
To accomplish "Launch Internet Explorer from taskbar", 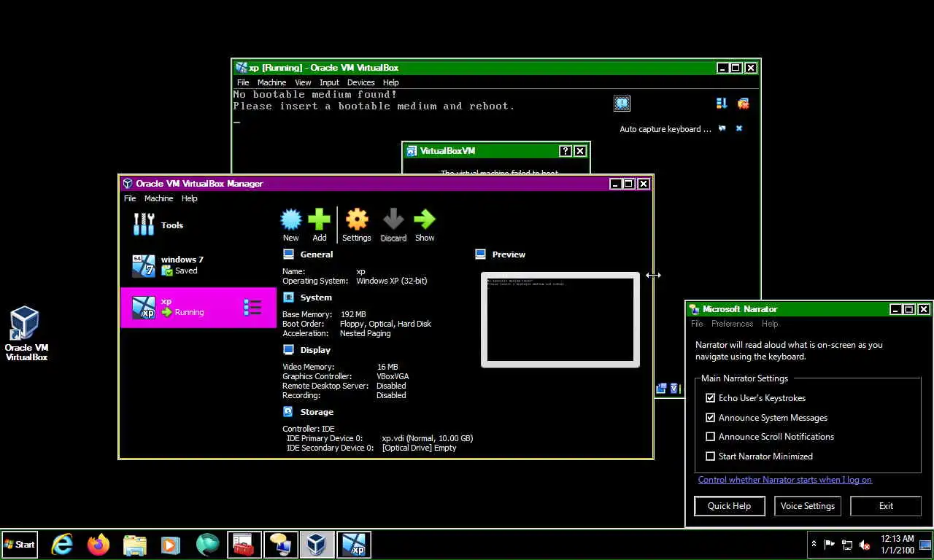I will tap(62, 545).
